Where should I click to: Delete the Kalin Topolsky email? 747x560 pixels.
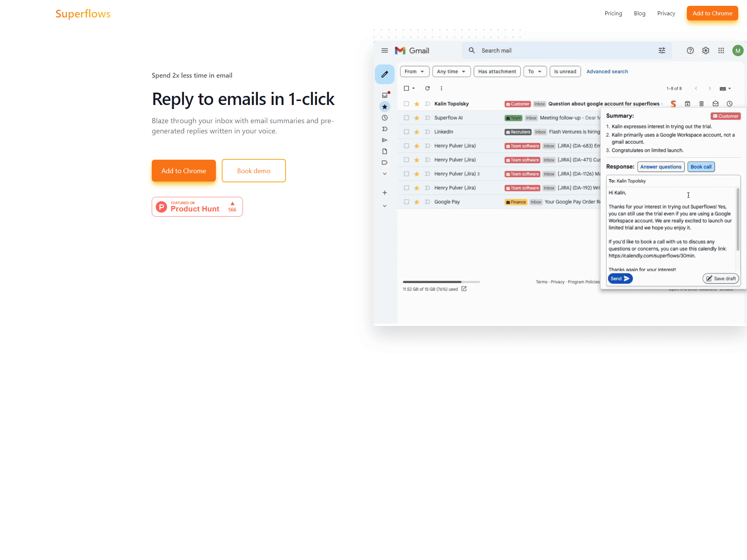701,104
